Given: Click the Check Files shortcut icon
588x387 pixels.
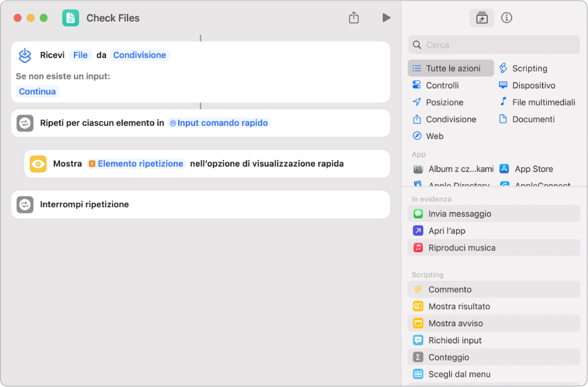Looking at the screenshot, I should coord(71,18).
